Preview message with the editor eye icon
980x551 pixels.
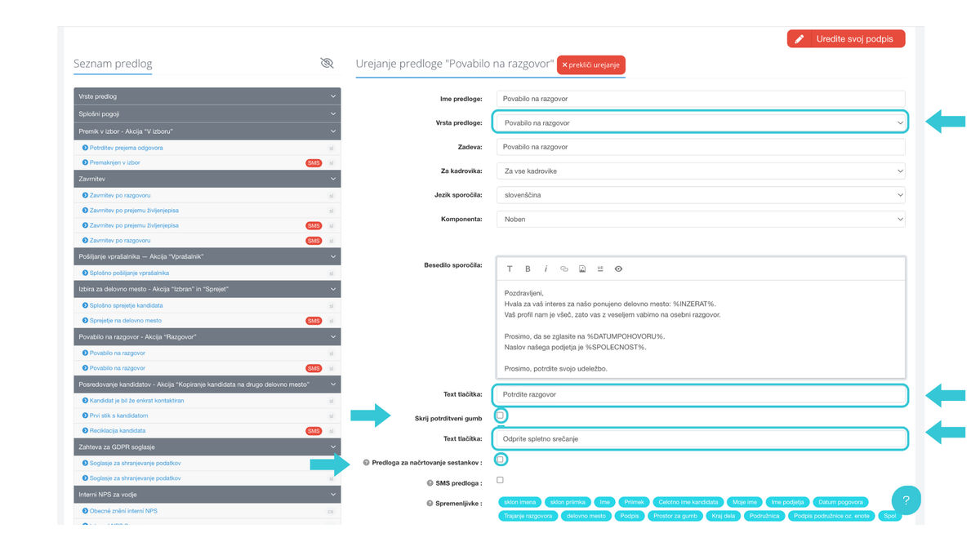coord(618,269)
